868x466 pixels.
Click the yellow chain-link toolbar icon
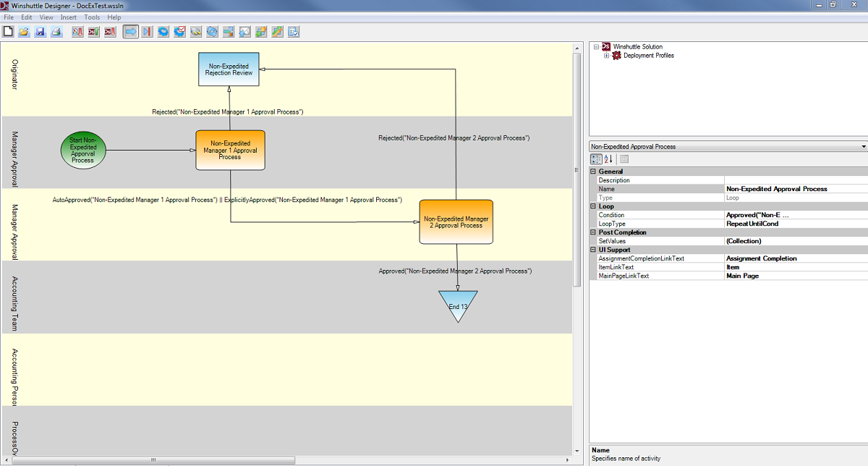click(x=196, y=32)
